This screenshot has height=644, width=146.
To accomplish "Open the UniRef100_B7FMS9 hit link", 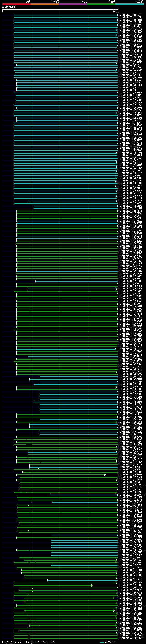I will [131, 17].
